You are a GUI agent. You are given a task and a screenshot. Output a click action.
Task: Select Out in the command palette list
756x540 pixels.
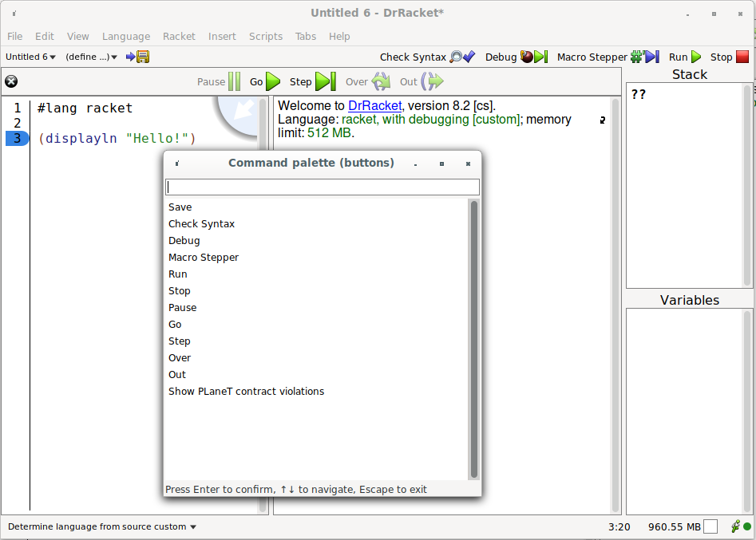pyautogui.click(x=316, y=375)
